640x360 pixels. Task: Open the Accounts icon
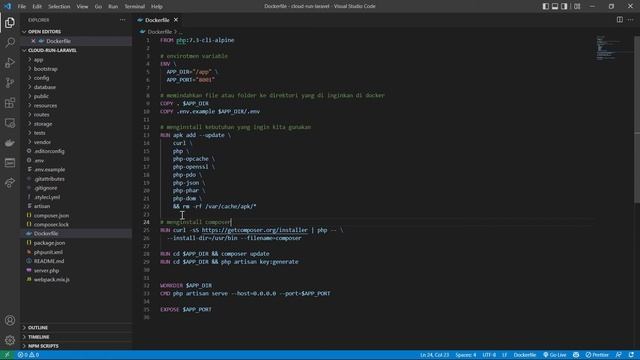click(10, 320)
